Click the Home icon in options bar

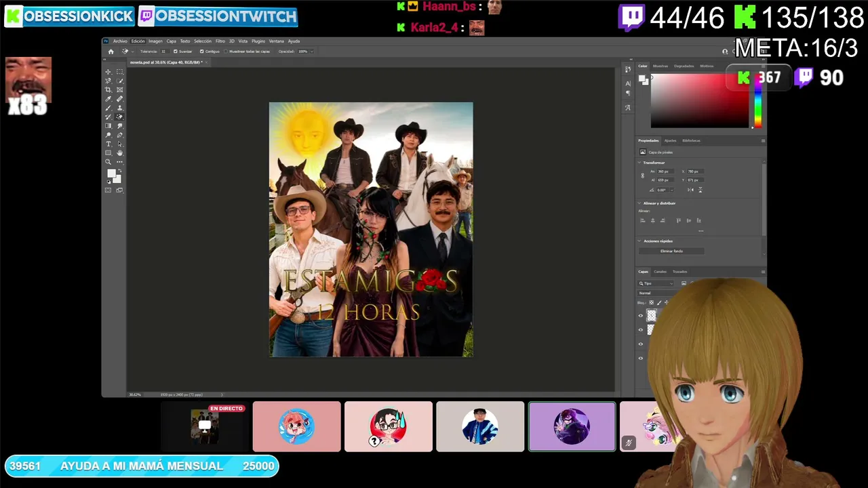(111, 52)
